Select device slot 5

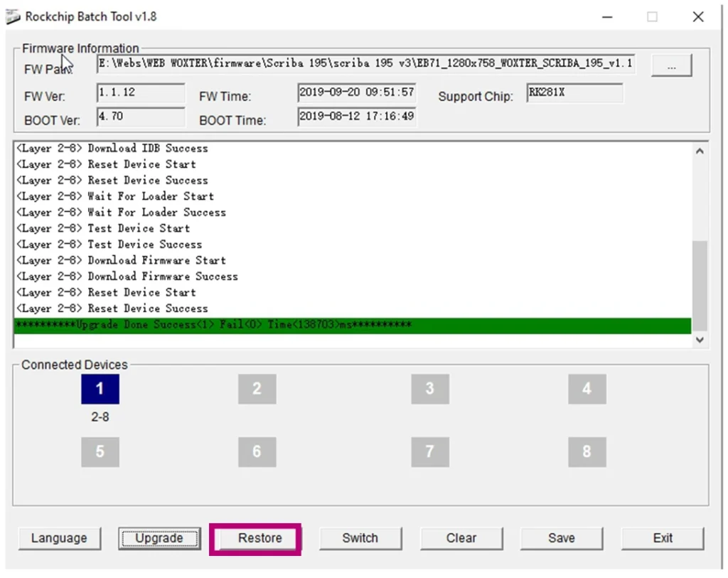tap(100, 451)
